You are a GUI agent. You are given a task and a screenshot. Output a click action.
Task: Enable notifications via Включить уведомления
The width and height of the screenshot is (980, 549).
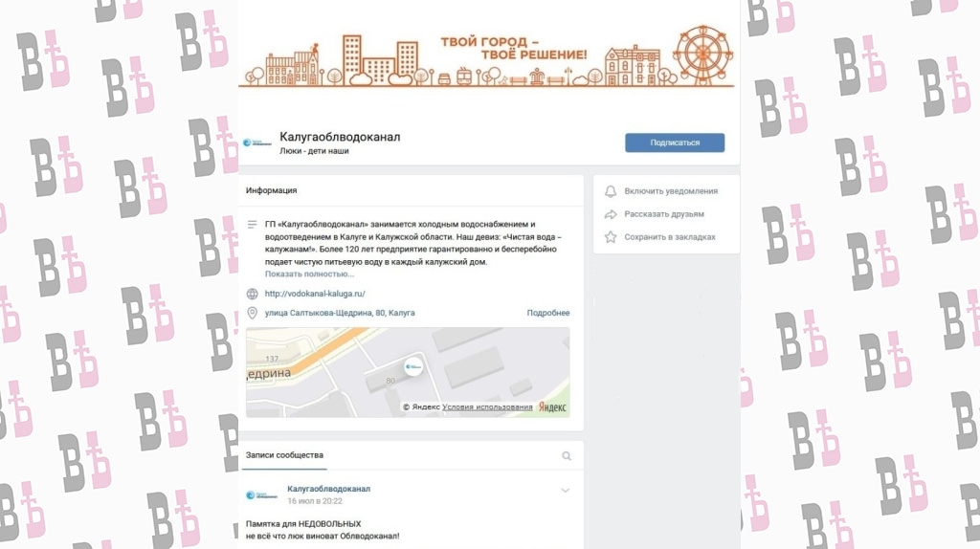point(671,191)
